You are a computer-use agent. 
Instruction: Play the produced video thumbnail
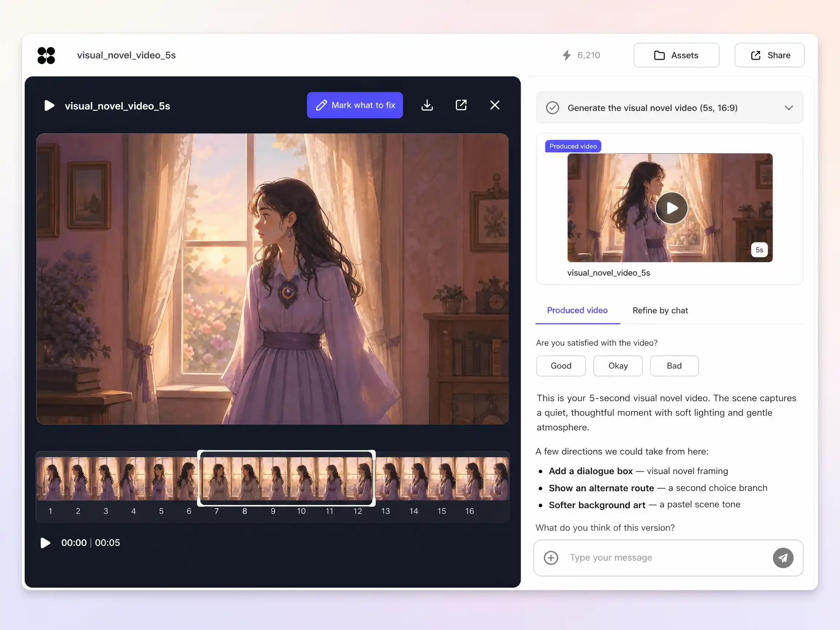[672, 208]
